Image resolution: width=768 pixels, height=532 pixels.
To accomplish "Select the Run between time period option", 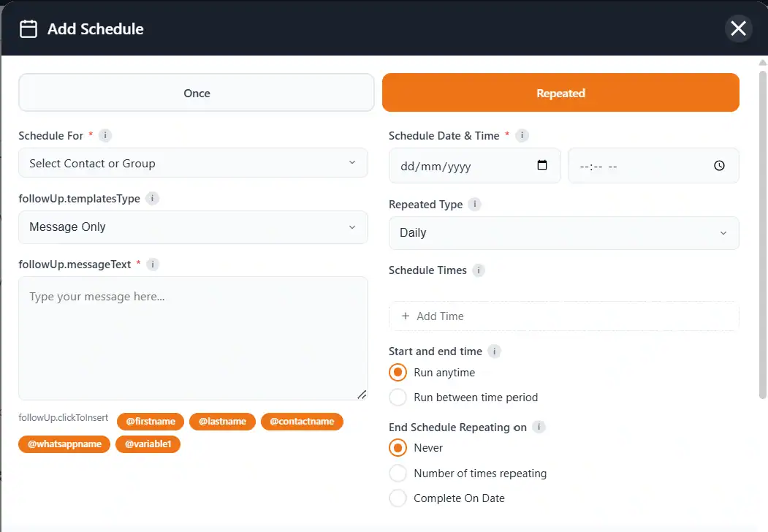I will (398, 398).
